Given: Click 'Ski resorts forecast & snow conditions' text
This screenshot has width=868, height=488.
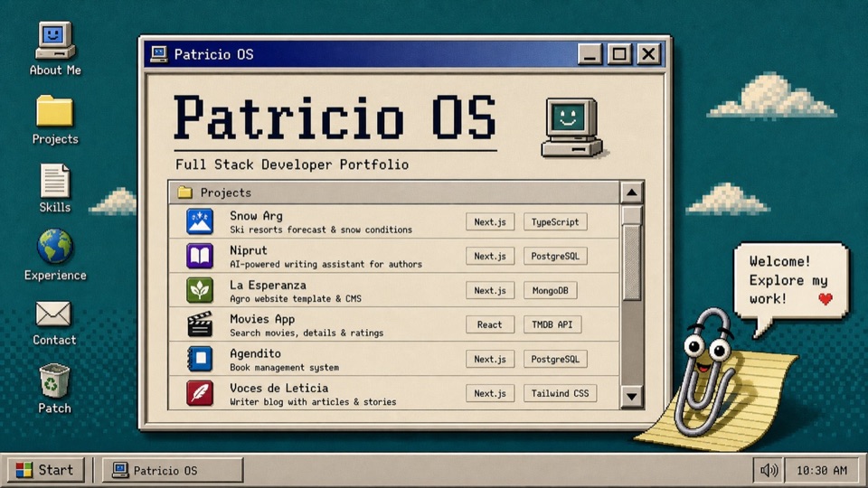Looking at the screenshot, I should (x=321, y=230).
